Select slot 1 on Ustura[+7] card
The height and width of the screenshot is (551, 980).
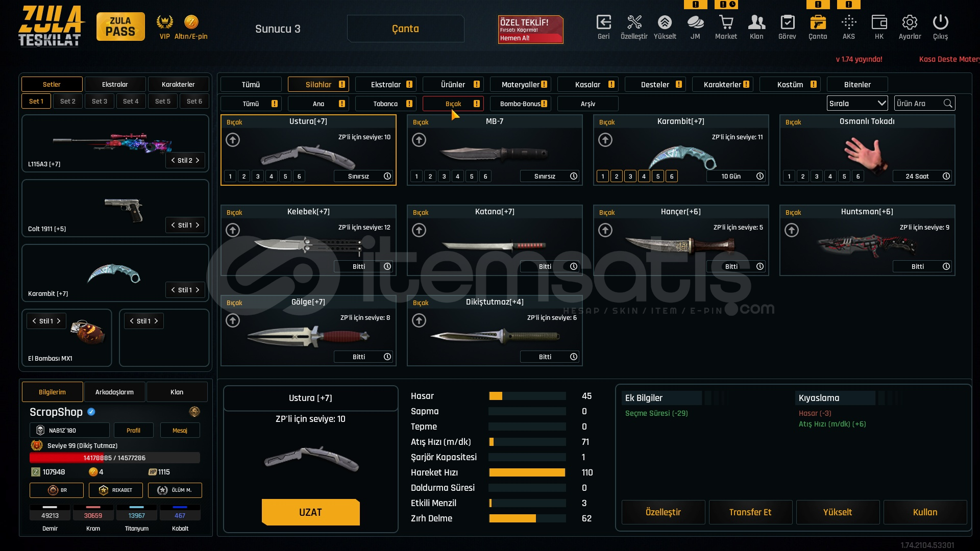pos(230,177)
